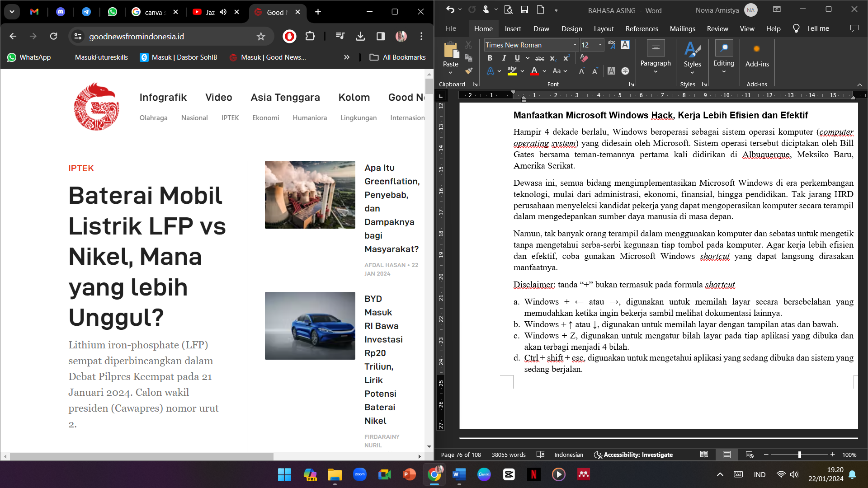Switch to the canva search Chrome tab

(x=155, y=12)
